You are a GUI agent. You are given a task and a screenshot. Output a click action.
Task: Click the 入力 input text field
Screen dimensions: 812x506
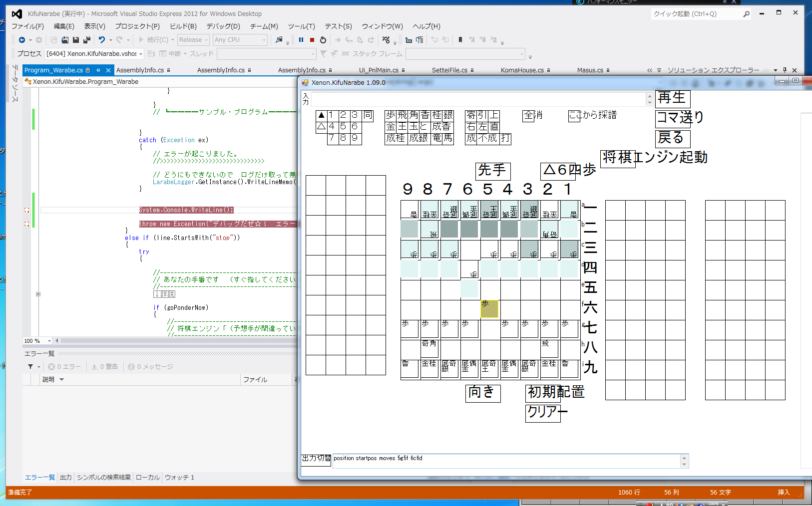point(478,99)
